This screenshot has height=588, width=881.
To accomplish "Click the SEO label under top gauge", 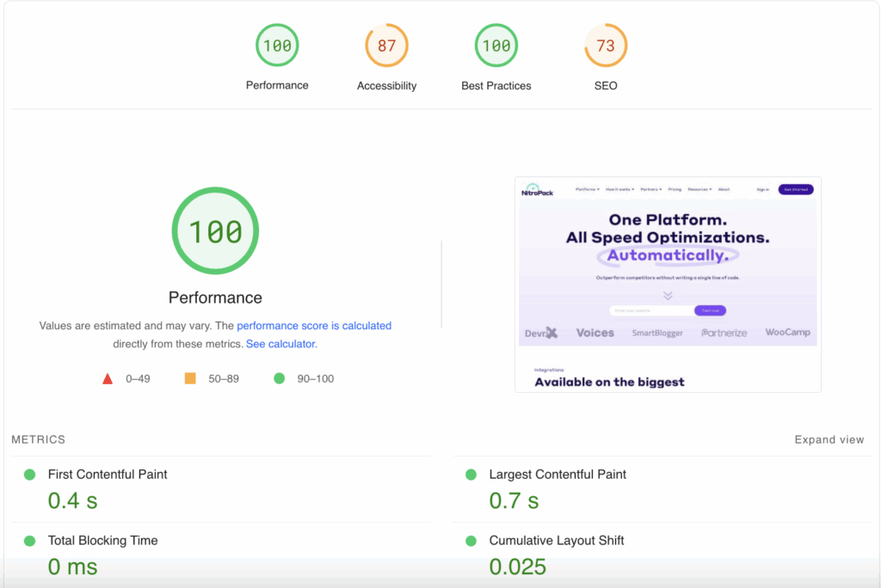I will 606,86.
